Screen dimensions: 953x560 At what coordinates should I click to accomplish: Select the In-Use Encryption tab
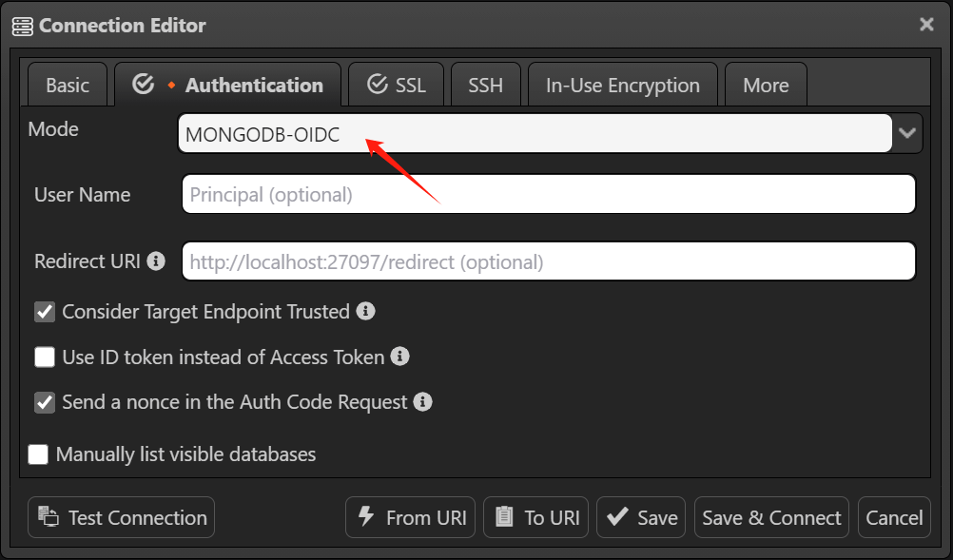(622, 86)
